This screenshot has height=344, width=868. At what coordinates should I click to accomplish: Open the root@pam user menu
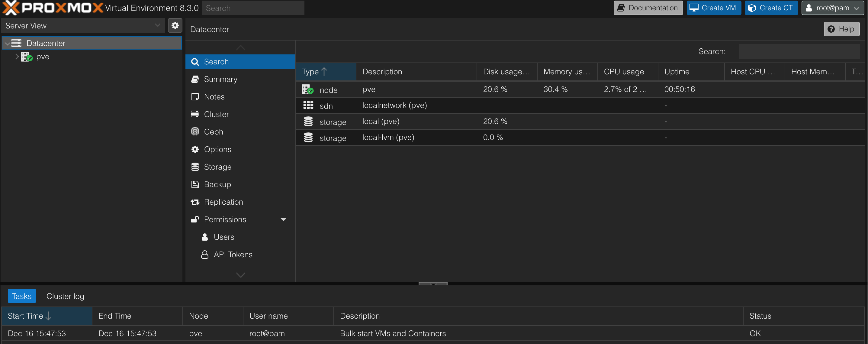(x=832, y=8)
